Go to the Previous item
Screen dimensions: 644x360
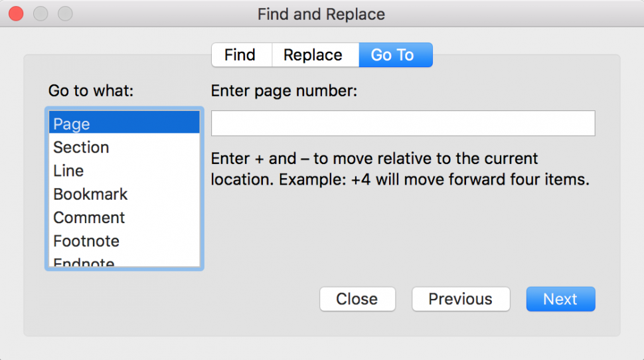click(461, 299)
